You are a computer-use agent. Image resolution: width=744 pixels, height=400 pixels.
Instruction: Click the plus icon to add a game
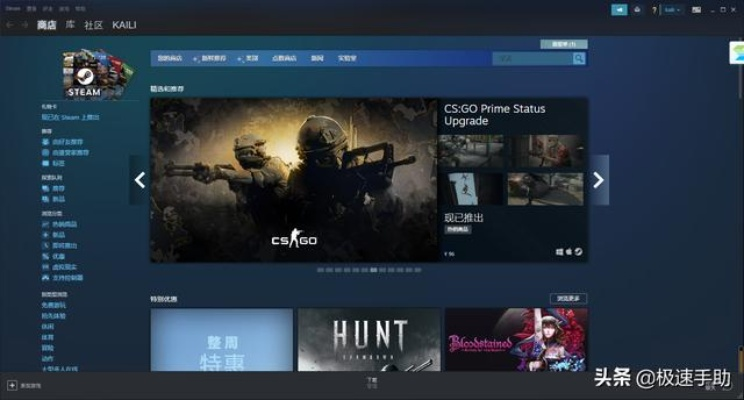[12, 385]
